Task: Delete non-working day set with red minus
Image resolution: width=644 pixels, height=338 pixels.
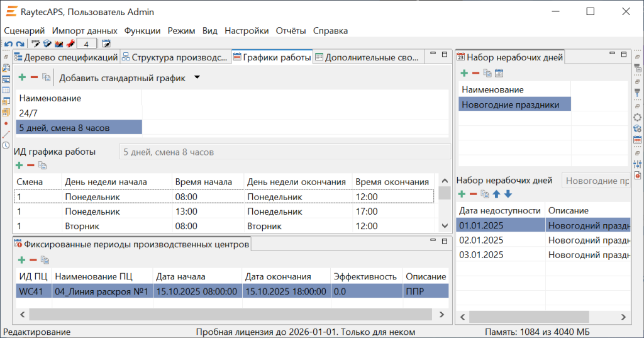Action: (x=475, y=74)
